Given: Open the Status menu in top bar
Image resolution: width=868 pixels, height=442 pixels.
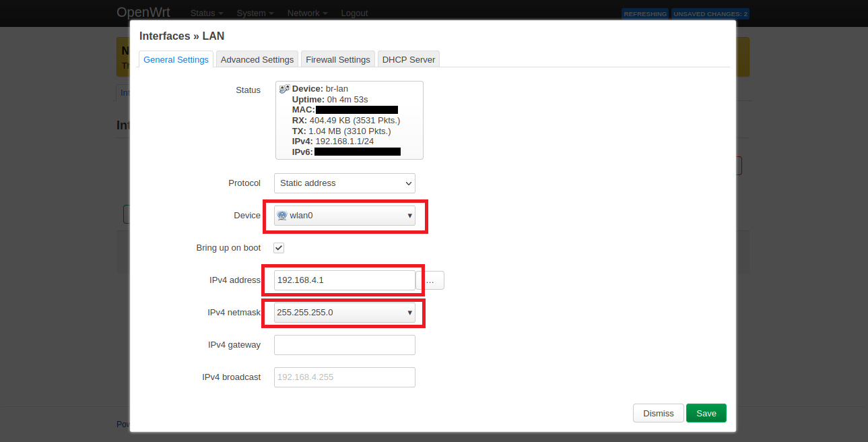Looking at the screenshot, I should 207,13.
